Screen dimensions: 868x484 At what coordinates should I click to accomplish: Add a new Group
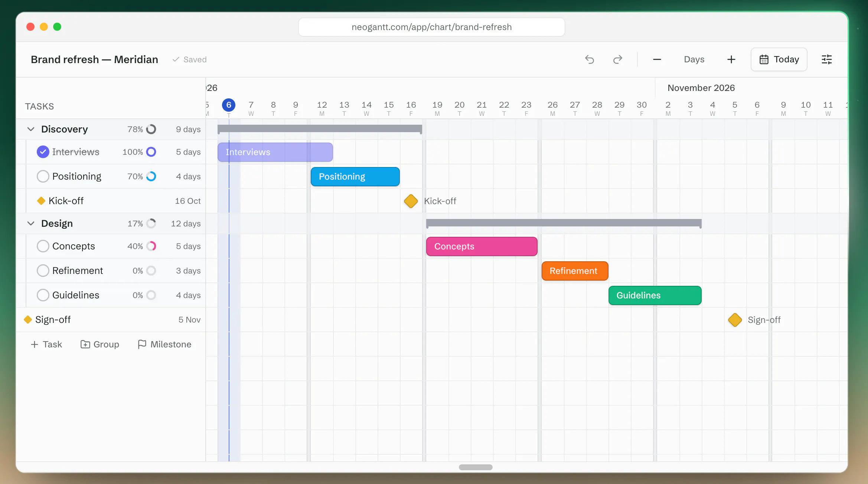pos(100,344)
